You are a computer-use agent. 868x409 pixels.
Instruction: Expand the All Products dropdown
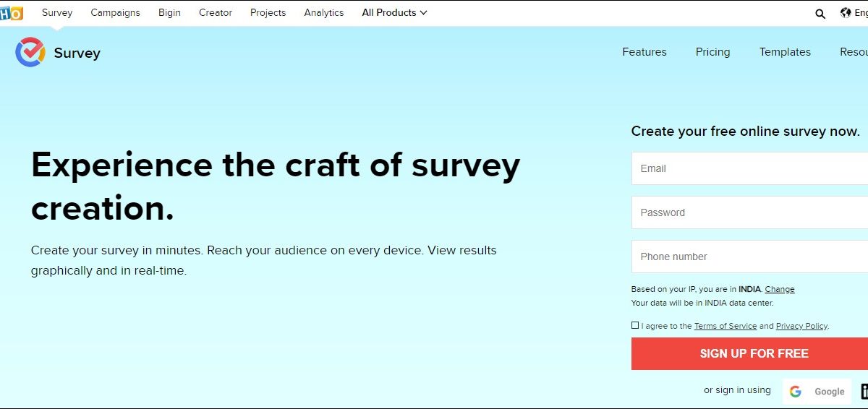394,13
